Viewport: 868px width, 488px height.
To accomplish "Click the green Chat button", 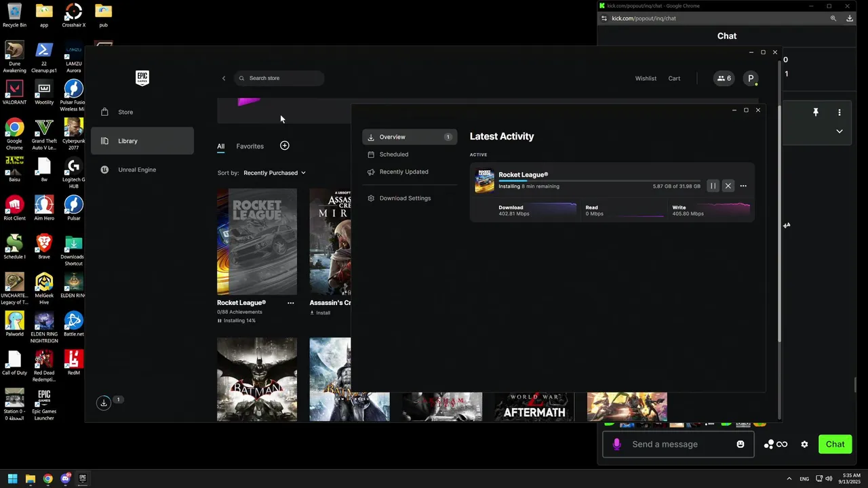I will click(835, 444).
